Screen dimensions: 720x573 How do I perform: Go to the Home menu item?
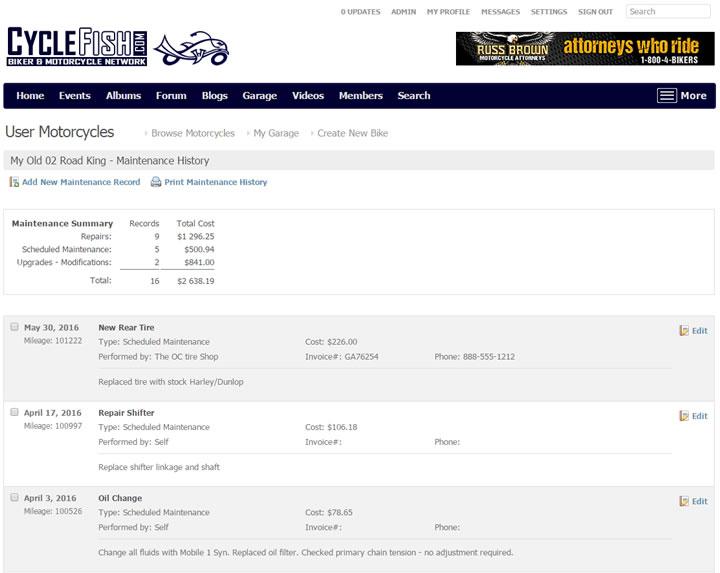tap(30, 96)
